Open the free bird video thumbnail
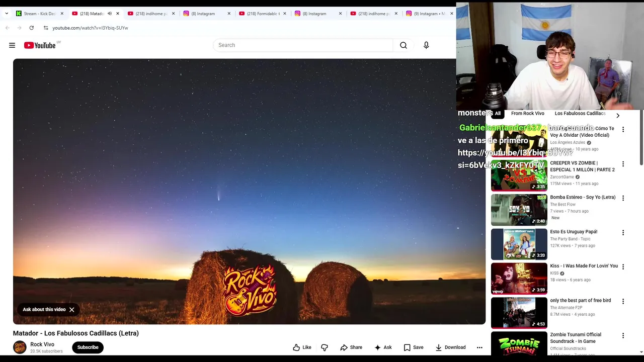 (519, 313)
